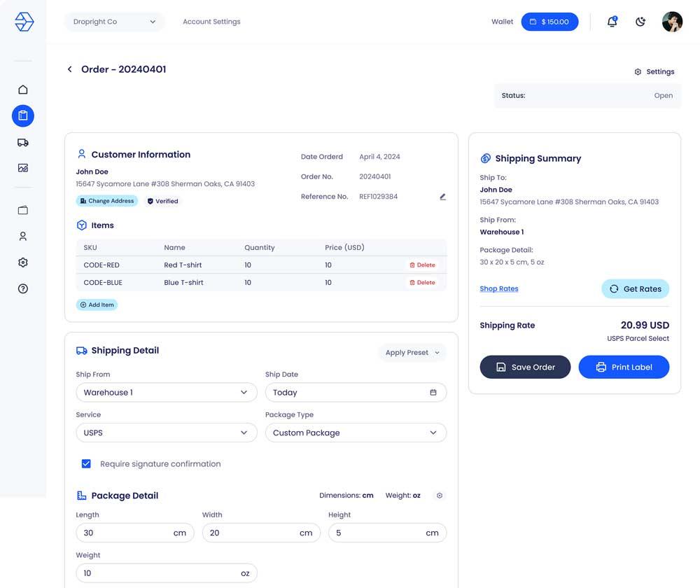Click the Length input field

coord(125,533)
